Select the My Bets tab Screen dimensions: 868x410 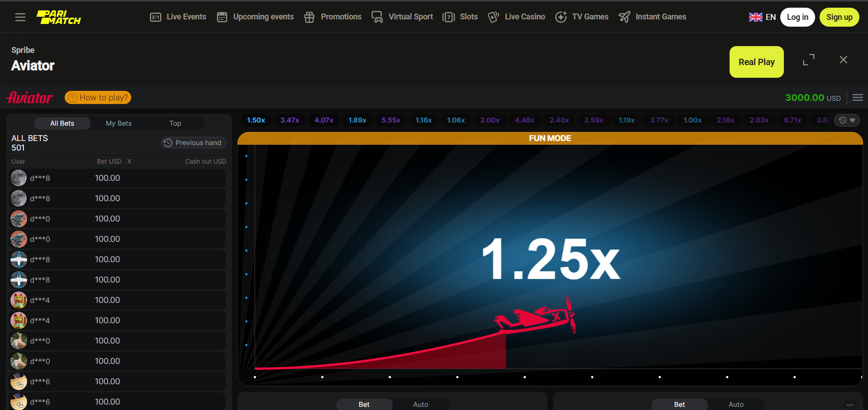pos(119,123)
